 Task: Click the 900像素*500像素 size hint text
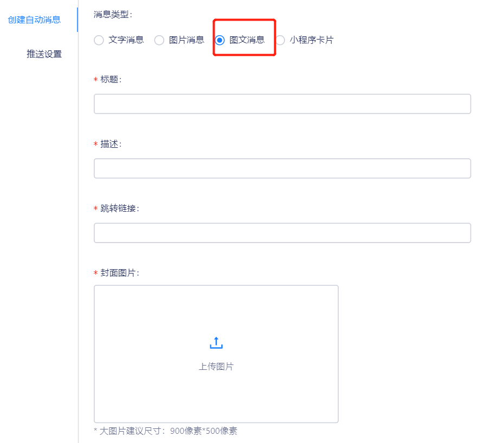203,431
